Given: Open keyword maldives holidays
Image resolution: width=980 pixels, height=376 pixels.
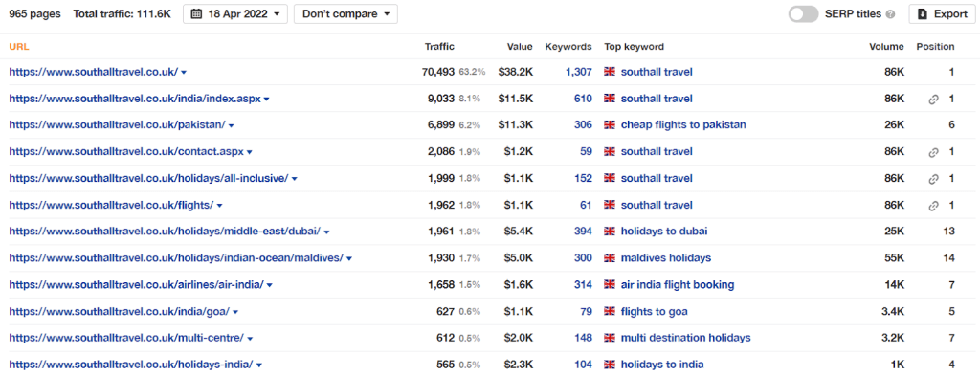Looking at the screenshot, I should point(666,258).
